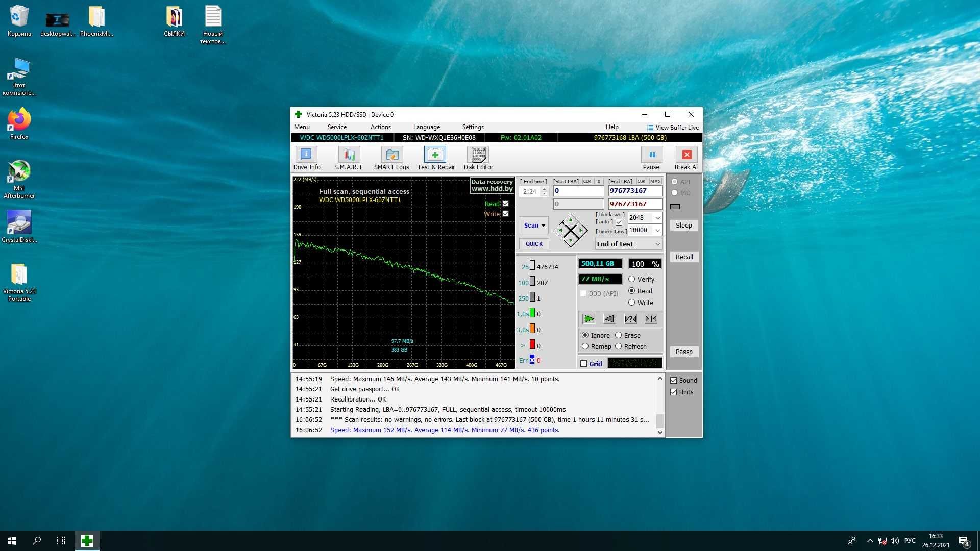Viewport: 980px width, 551px height.
Task: Open SMART Logs toolbar icon
Action: (x=392, y=155)
